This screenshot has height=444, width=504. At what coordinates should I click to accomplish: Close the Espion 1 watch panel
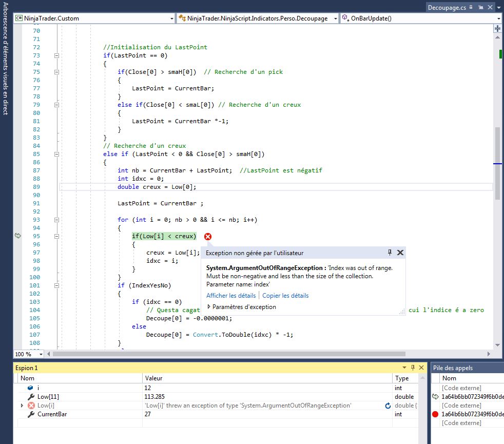point(421,368)
